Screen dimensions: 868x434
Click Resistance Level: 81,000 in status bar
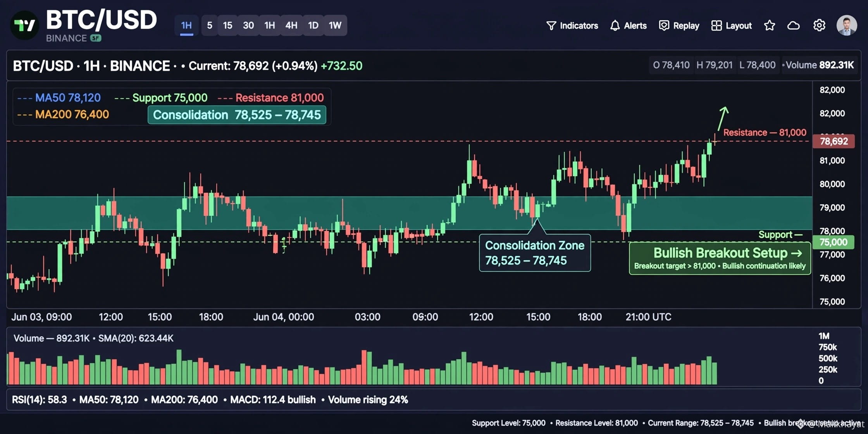[x=597, y=423]
